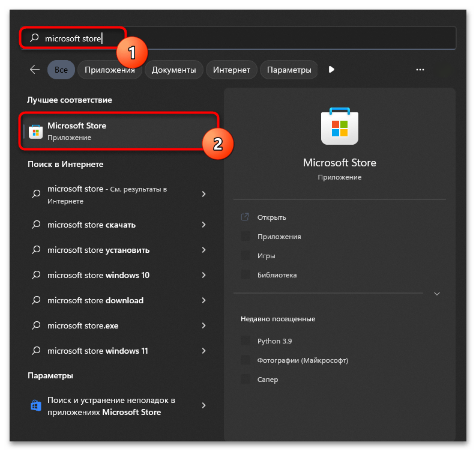The width and height of the screenshot is (476, 451).
Task: Click the store troubleshooting icon under Параметры
Action: (36, 405)
